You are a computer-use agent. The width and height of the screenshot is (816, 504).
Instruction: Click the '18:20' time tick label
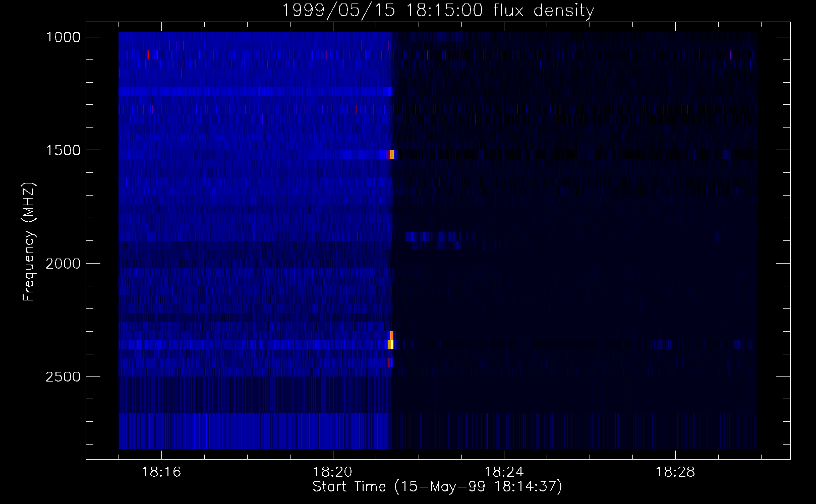click(x=333, y=472)
